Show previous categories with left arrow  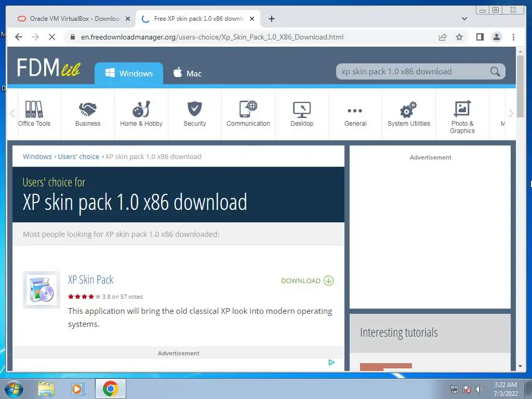tap(12, 113)
